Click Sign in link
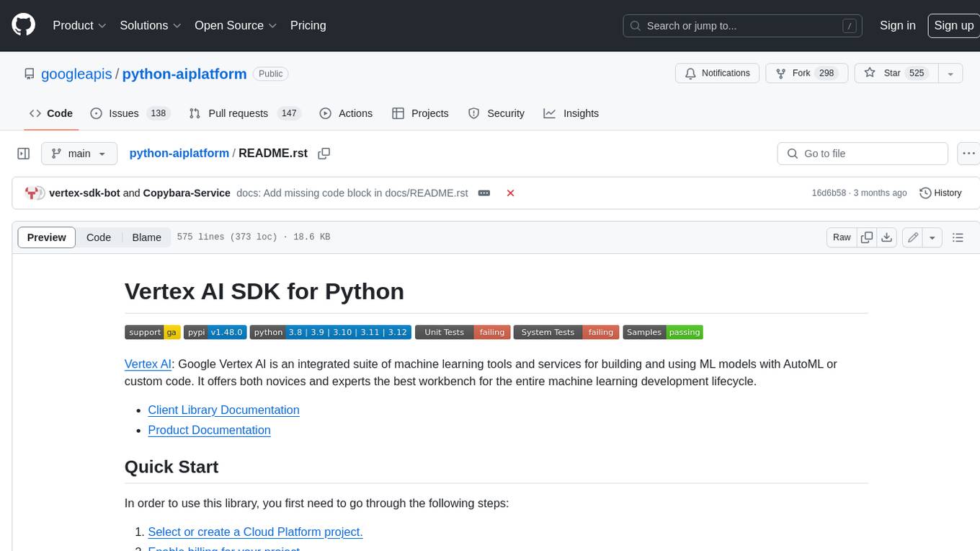This screenshot has height=551, width=980. tap(898, 25)
